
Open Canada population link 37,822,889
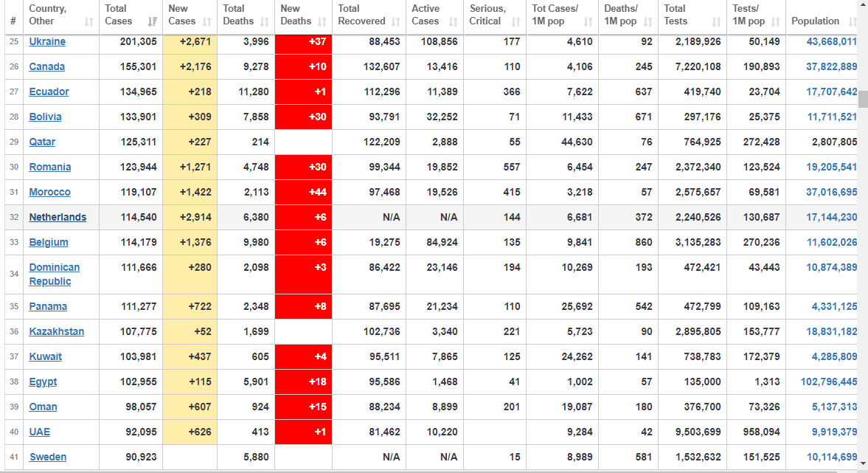[831, 66]
